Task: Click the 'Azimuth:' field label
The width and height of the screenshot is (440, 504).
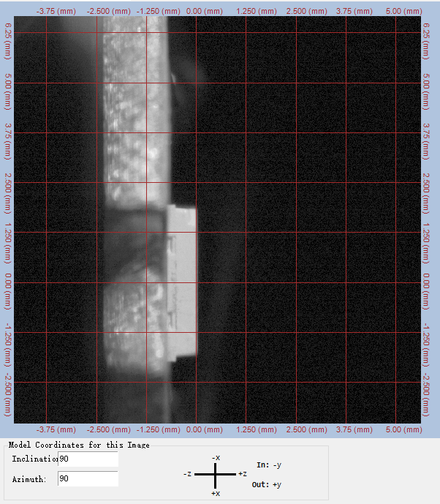Action: tap(31, 478)
